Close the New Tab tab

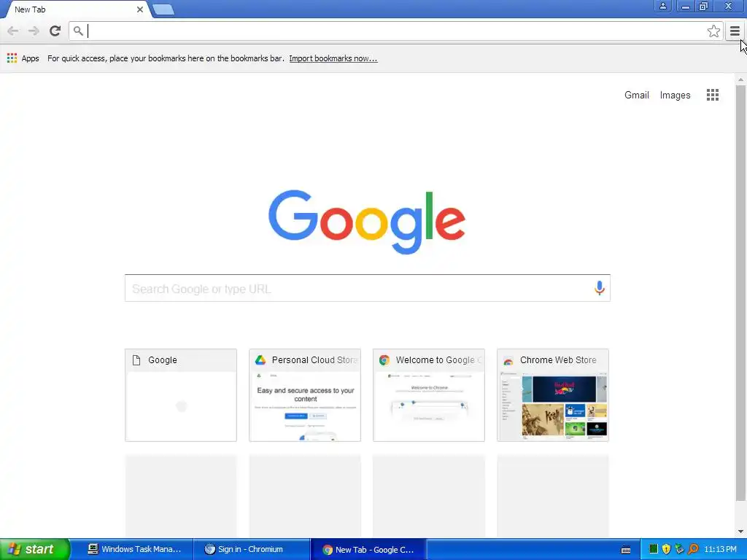(139, 9)
